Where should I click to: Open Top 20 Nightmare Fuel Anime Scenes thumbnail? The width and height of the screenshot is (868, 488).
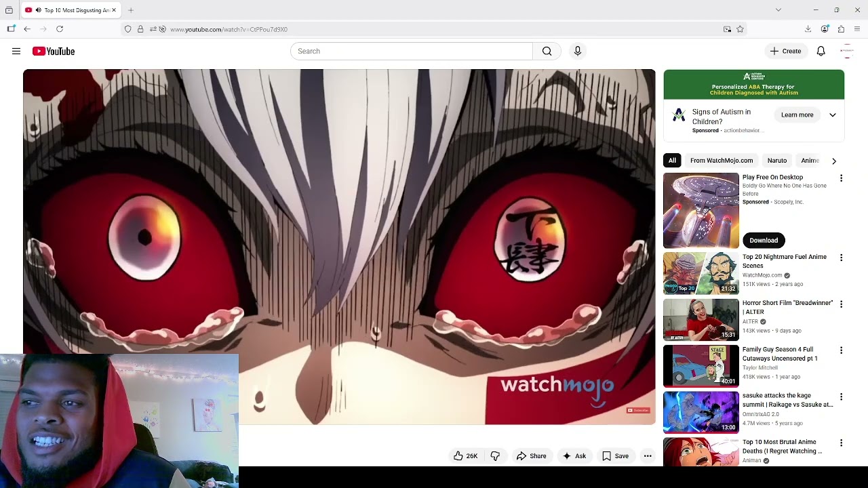(x=701, y=272)
